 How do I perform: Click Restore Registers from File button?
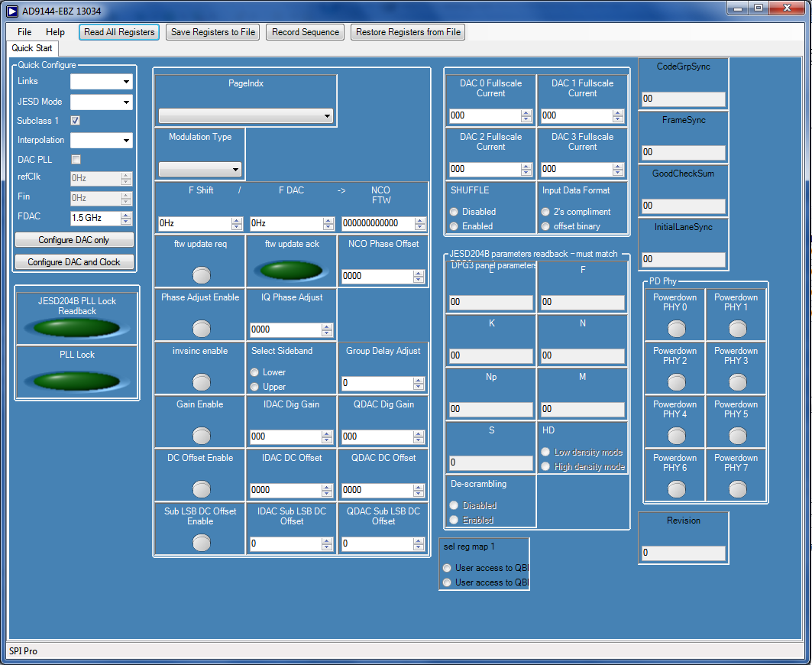pyautogui.click(x=408, y=31)
